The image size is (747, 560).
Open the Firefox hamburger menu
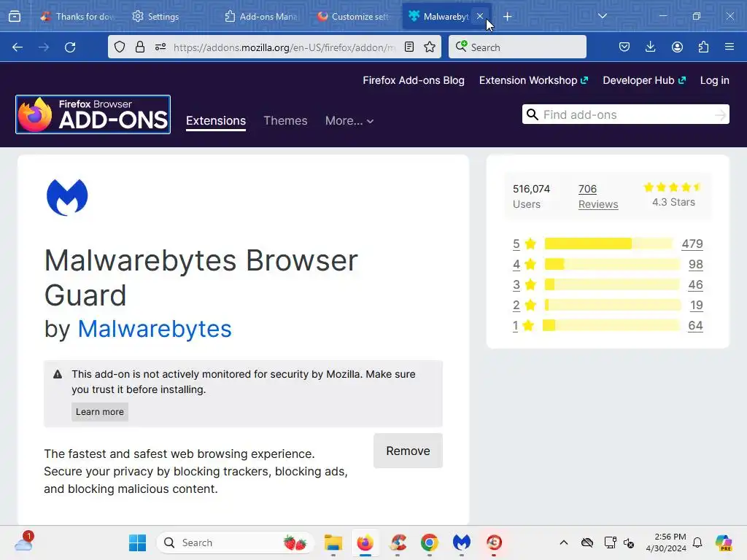click(x=729, y=47)
